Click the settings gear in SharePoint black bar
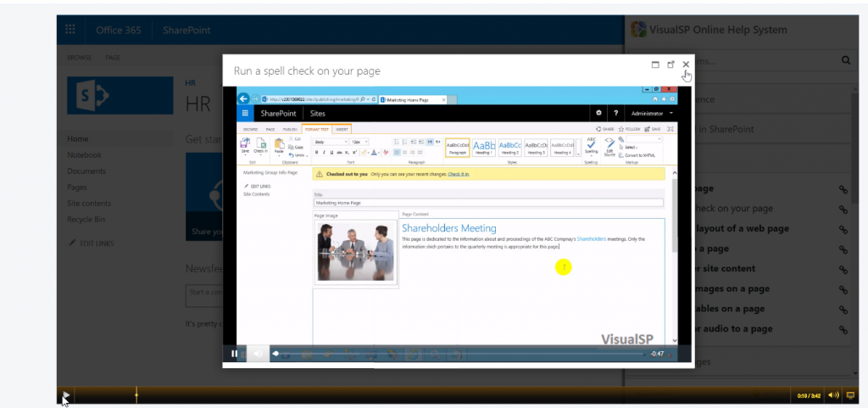Viewport: 868px width, 408px height. (x=598, y=114)
